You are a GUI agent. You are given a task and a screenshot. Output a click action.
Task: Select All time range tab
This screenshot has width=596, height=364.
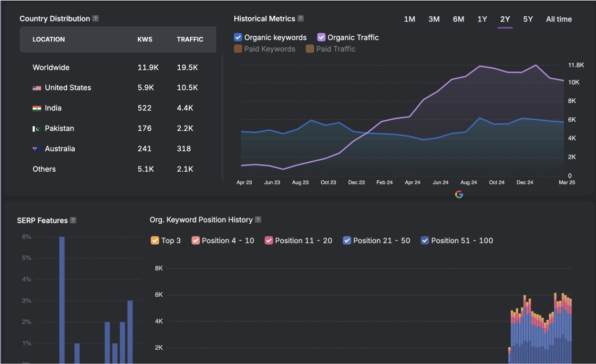pos(559,19)
